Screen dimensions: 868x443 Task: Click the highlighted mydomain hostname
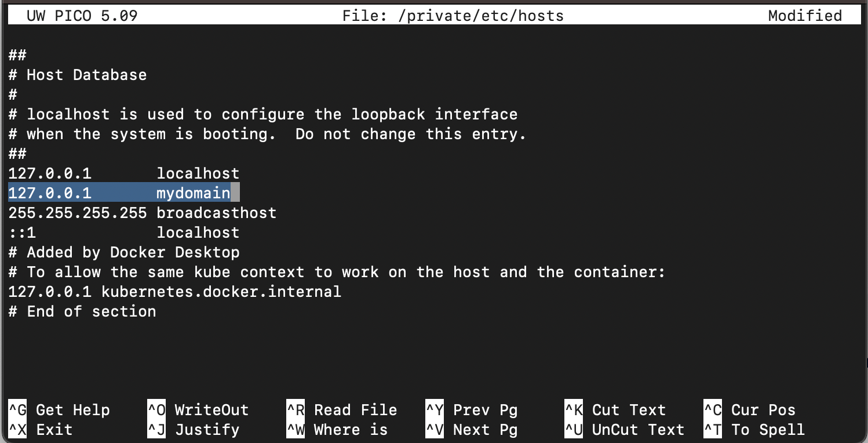tap(194, 193)
